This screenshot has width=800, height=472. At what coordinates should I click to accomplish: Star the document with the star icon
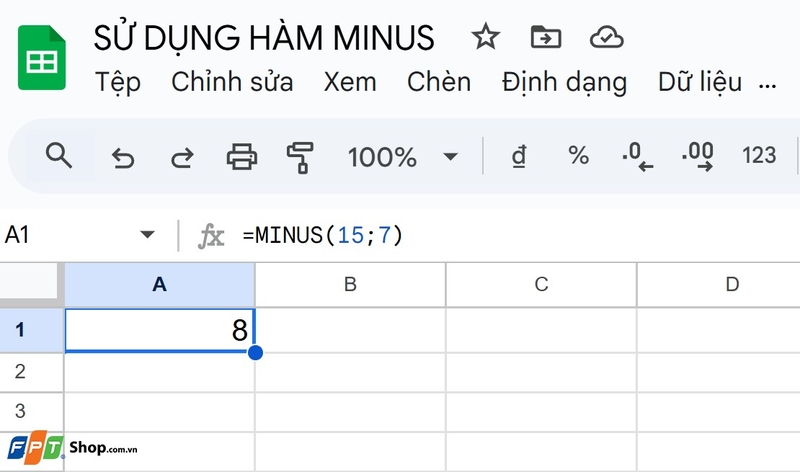click(x=485, y=37)
